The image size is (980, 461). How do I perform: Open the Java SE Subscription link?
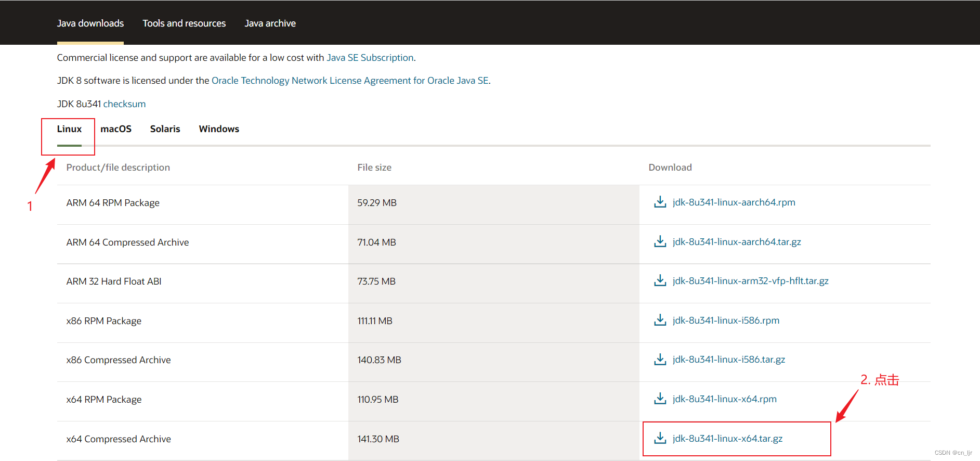(x=370, y=58)
